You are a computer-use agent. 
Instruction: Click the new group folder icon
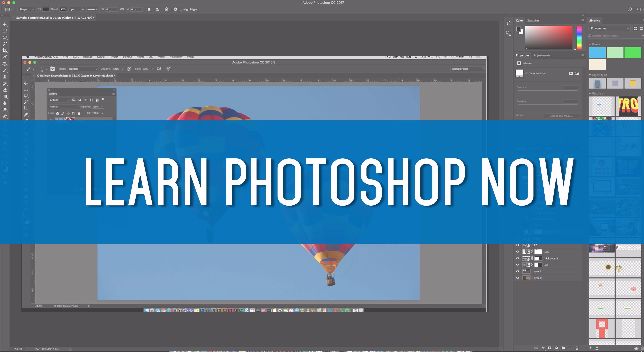[x=563, y=348]
